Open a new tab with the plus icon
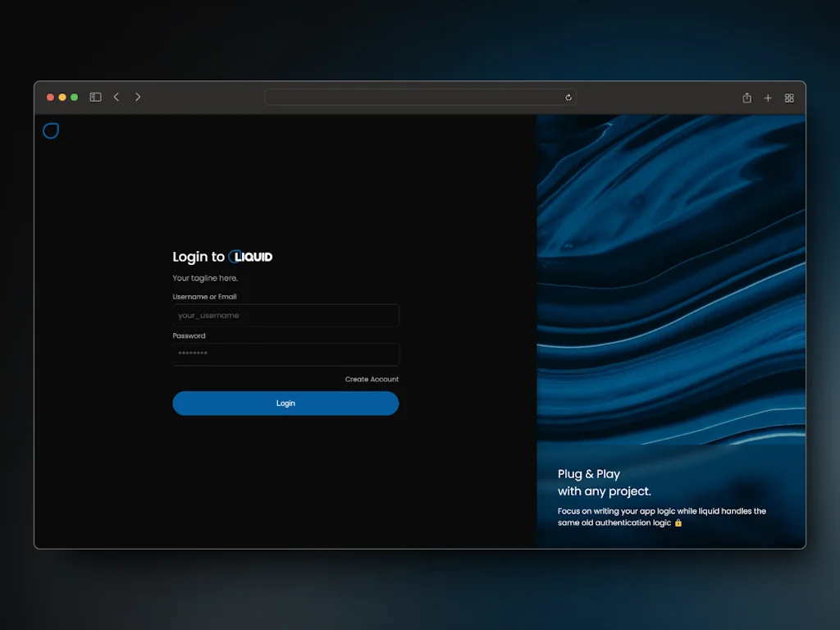The image size is (840, 630). point(768,97)
